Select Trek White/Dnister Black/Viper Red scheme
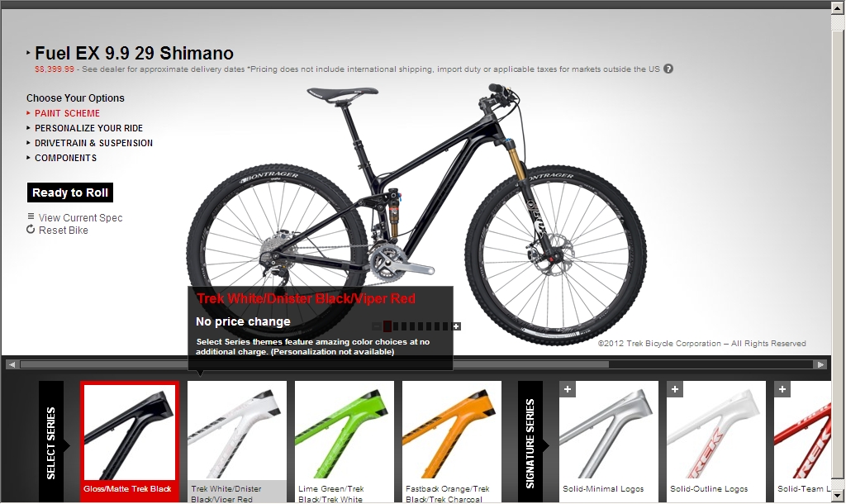The image size is (846, 504). click(x=237, y=441)
